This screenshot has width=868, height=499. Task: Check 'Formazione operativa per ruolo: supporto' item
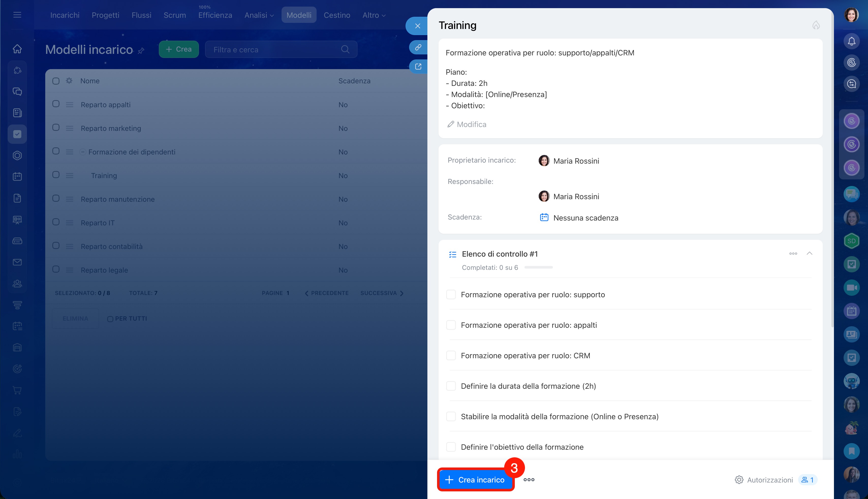(451, 295)
